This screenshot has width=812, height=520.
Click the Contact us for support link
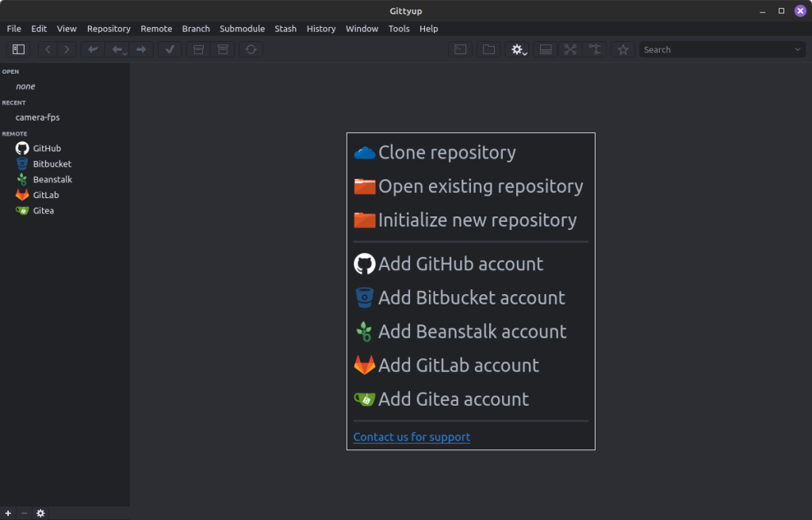pos(412,437)
